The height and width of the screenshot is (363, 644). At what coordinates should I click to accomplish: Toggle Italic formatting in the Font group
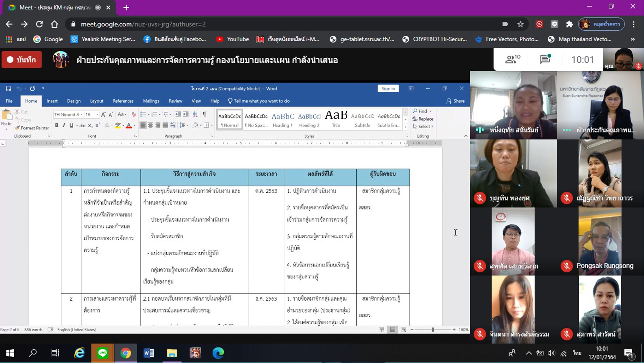pyautogui.click(x=64, y=125)
